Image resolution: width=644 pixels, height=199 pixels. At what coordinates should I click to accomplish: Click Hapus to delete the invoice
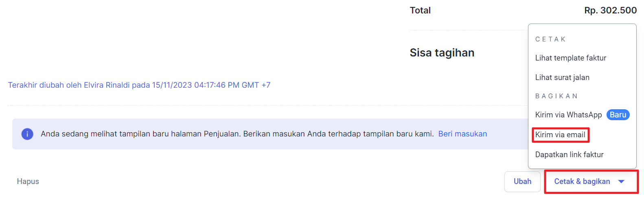pyautogui.click(x=28, y=182)
